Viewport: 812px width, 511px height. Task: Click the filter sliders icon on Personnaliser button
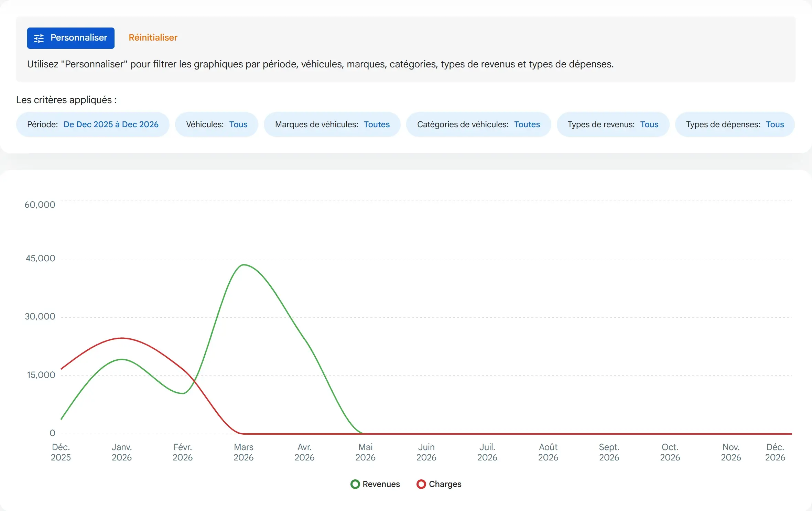coord(39,38)
